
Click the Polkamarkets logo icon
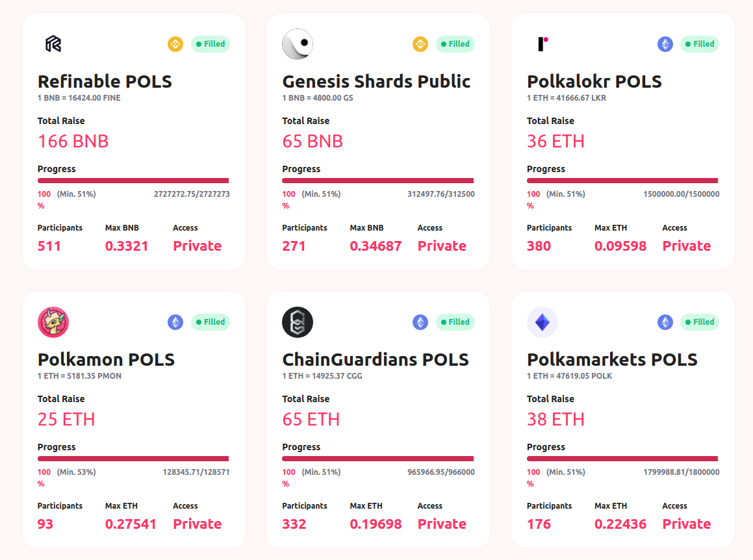point(542,322)
